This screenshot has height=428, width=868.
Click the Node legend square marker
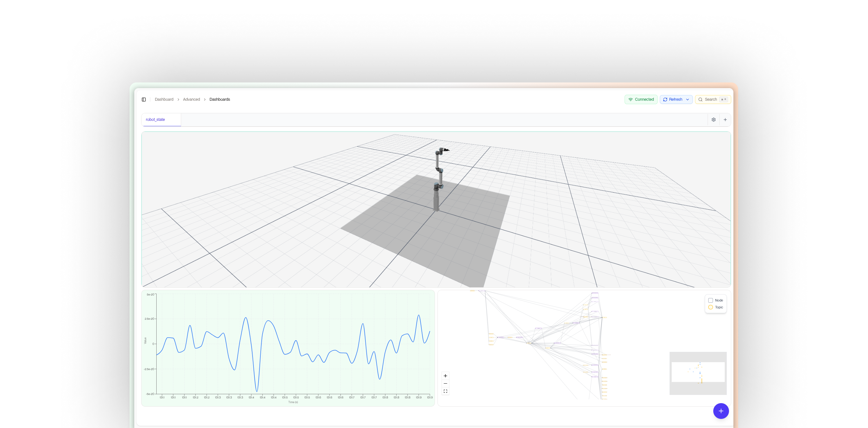[x=710, y=300]
